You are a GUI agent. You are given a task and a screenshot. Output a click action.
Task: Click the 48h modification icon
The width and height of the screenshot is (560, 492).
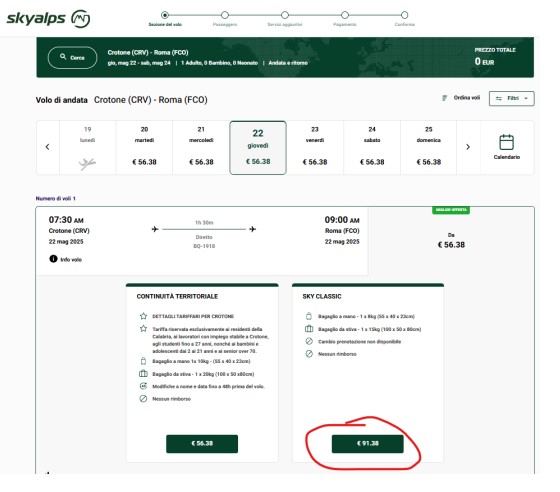point(143,386)
